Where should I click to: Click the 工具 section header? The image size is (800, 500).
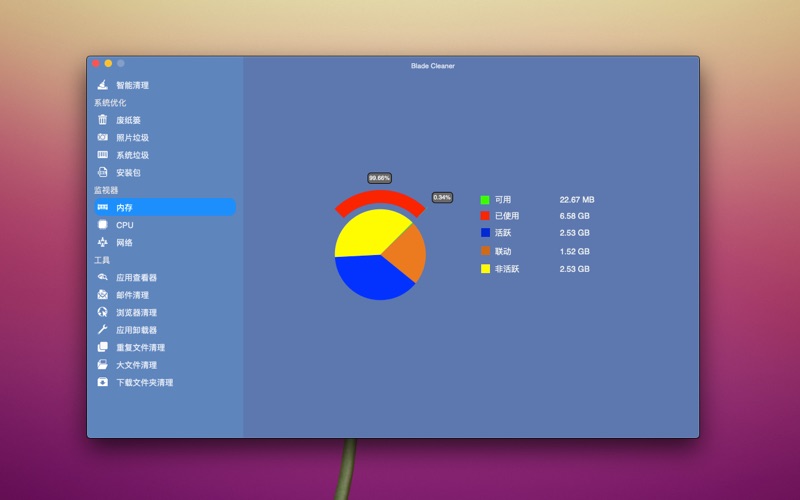point(102,260)
